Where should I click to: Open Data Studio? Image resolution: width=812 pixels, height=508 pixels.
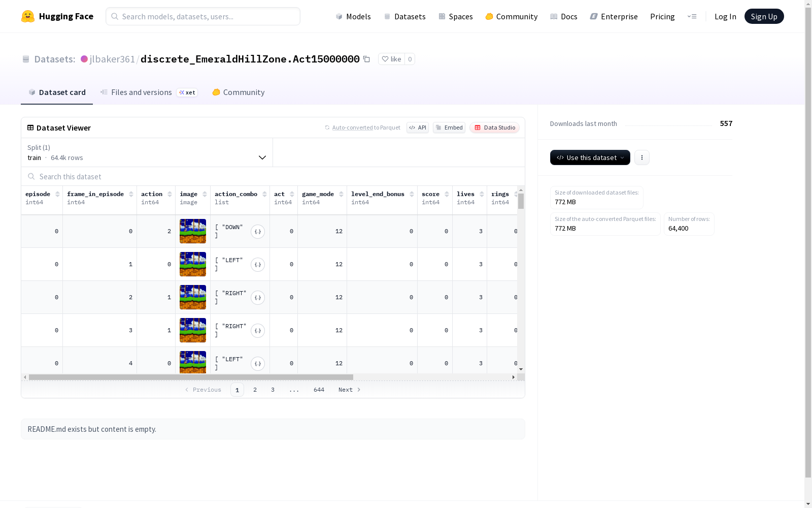494,128
